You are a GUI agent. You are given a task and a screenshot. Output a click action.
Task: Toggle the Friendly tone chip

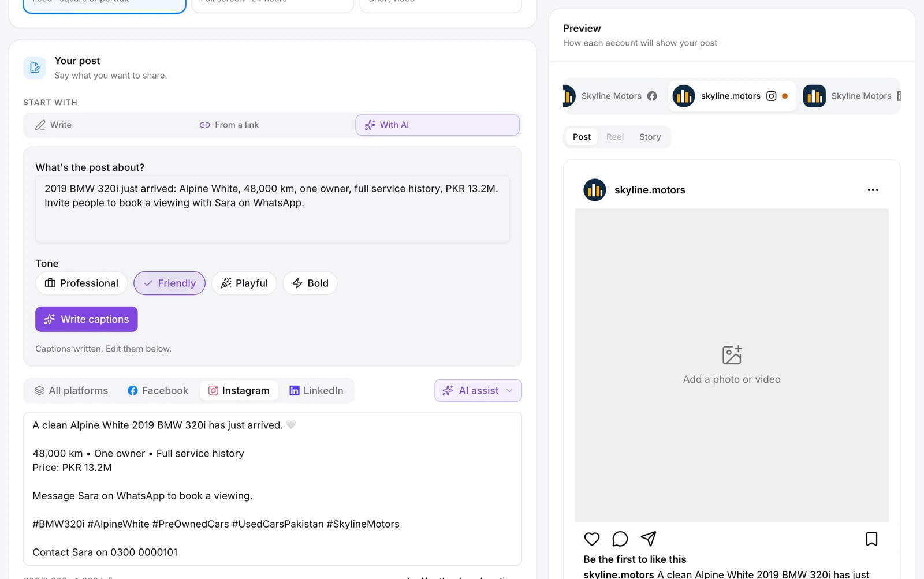(169, 283)
